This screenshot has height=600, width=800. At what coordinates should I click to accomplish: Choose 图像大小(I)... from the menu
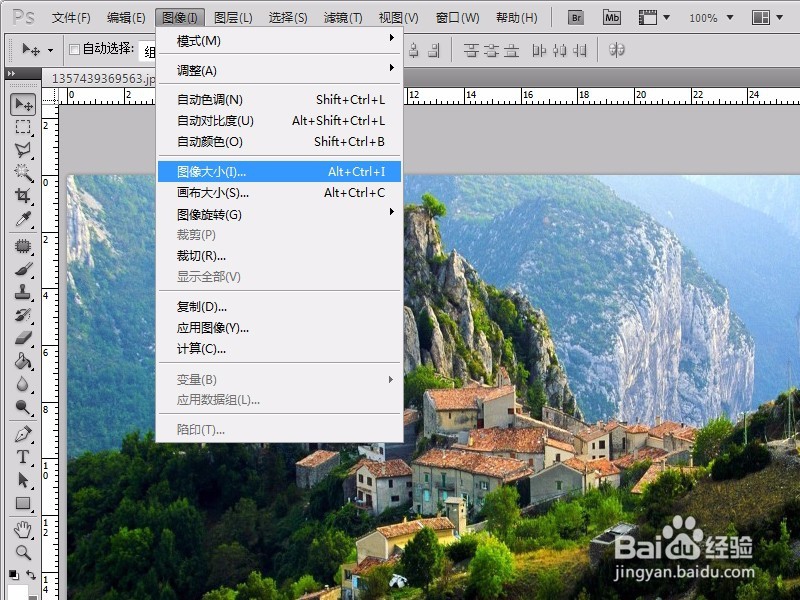pyautogui.click(x=279, y=171)
